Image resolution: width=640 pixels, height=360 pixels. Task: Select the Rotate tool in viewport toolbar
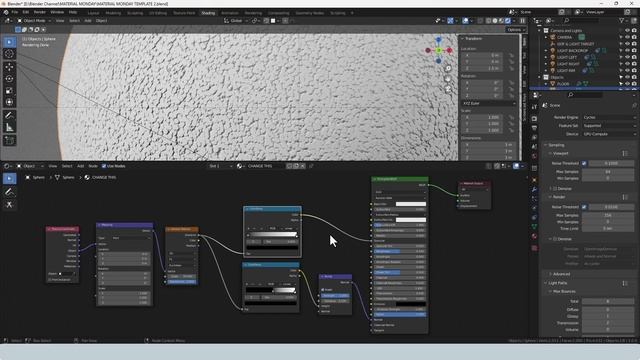point(9,78)
